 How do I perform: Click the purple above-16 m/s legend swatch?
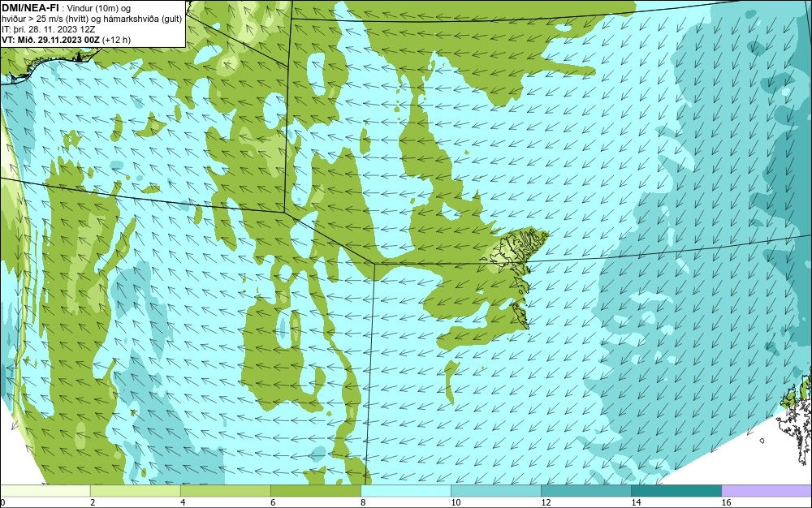click(x=767, y=491)
